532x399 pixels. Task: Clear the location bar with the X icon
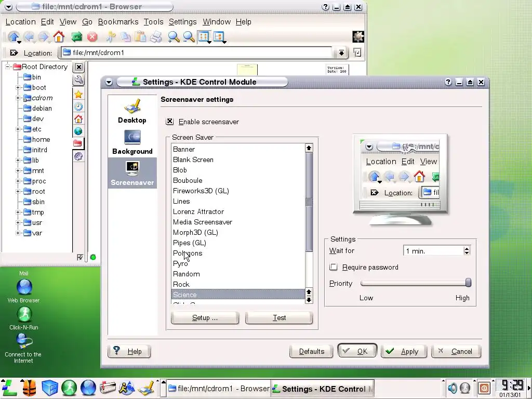point(14,52)
